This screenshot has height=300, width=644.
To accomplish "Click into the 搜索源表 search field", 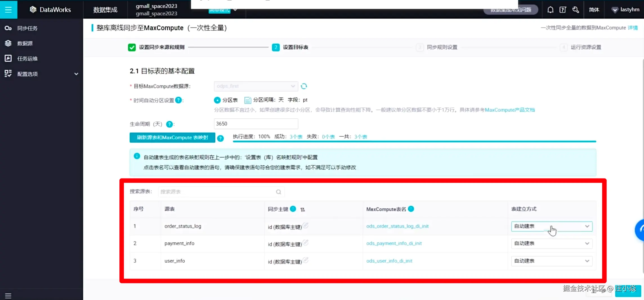I will pos(221,192).
